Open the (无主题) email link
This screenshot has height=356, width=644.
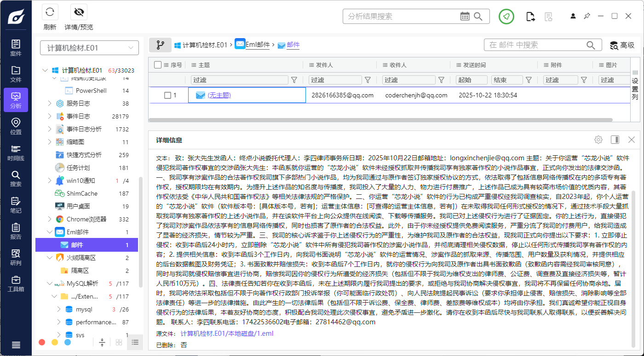(219, 96)
